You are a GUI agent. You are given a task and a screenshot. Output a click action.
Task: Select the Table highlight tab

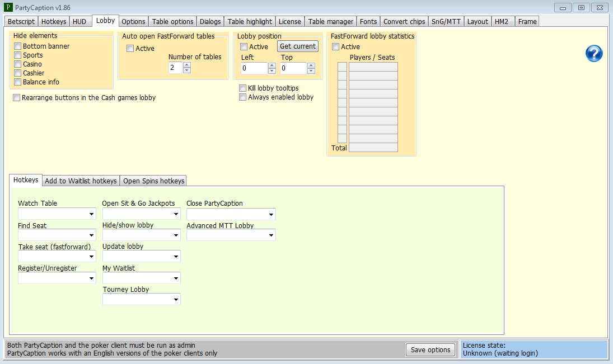coord(250,21)
